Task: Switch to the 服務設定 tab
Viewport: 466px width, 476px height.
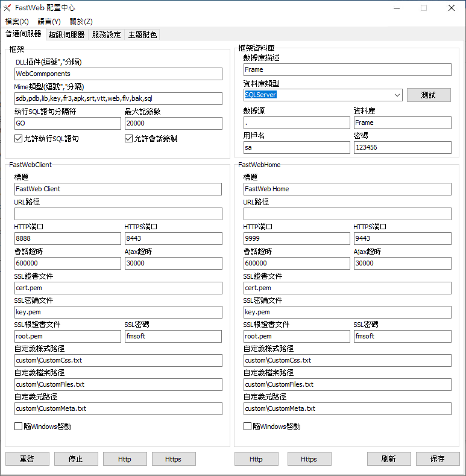Action: click(107, 34)
